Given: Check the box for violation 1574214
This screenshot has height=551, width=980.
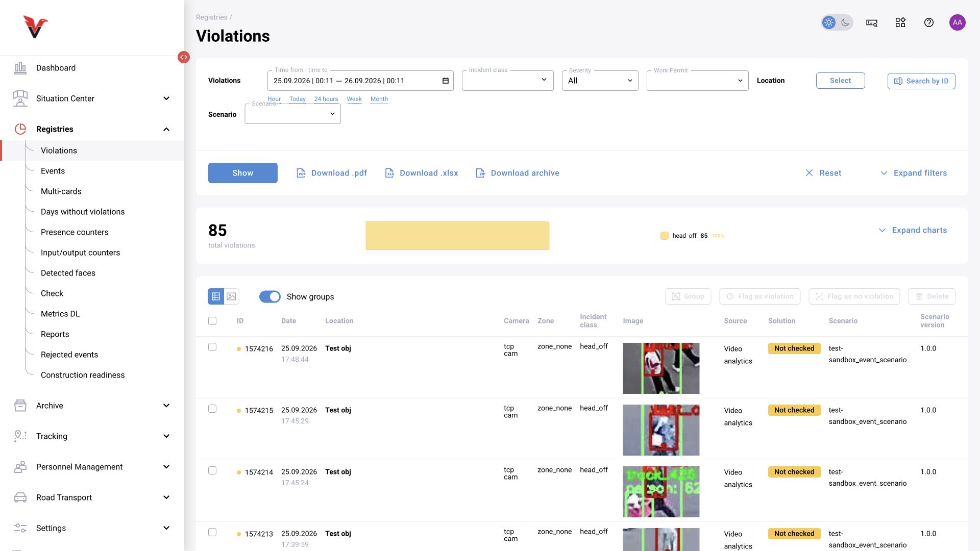Looking at the screenshot, I should (212, 470).
